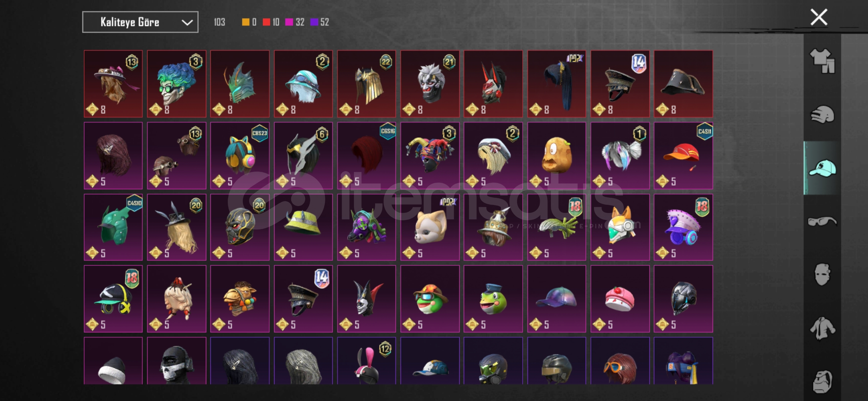Filter by red quality count 10
Image resolution: width=868 pixels, height=401 pixels.
pyautogui.click(x=271, y=22)
